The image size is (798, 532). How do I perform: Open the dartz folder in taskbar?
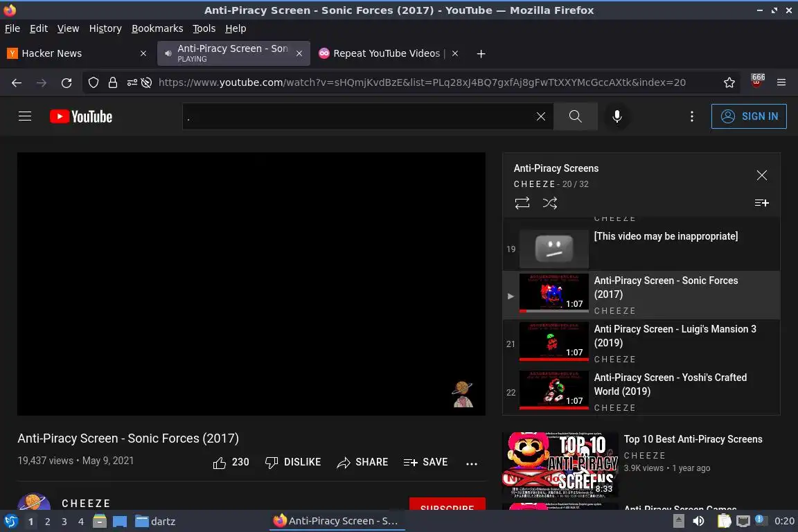click(x=155, y=522)
